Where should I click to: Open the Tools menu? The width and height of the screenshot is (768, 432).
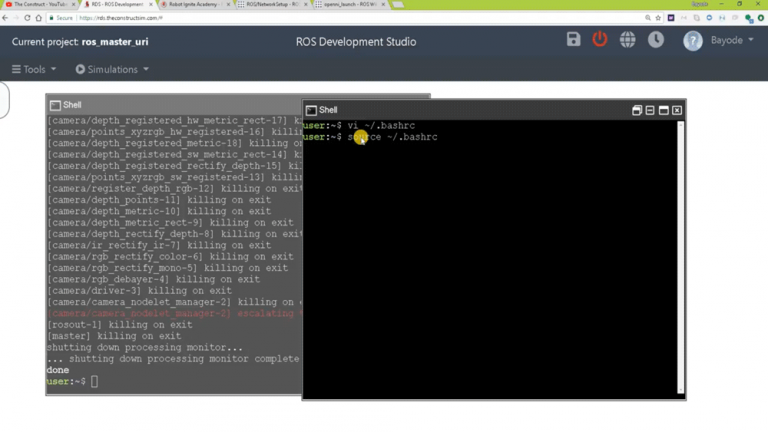point(34,69)
